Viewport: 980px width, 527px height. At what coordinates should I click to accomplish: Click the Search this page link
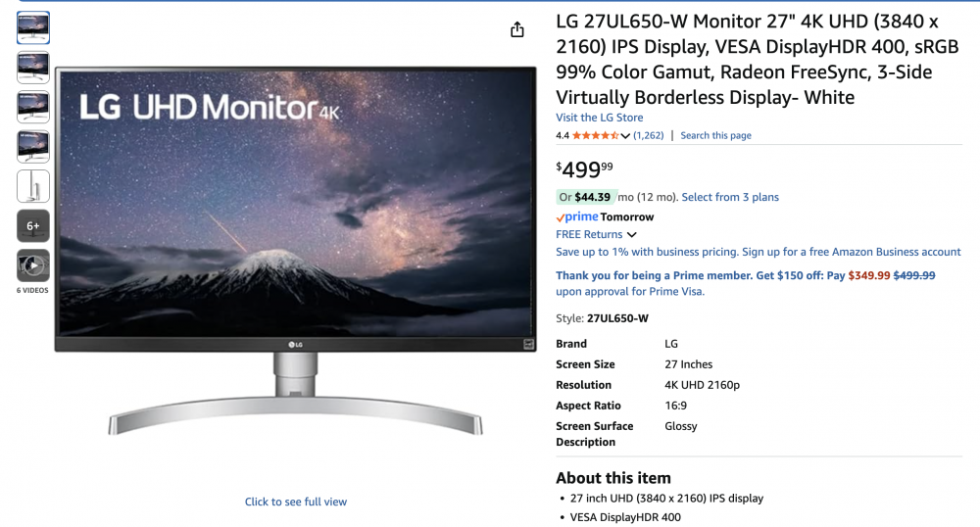715,135
